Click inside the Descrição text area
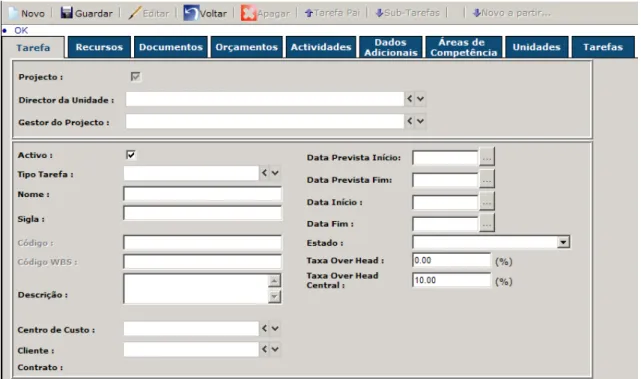641x379 pixels. tap(195, 288)
